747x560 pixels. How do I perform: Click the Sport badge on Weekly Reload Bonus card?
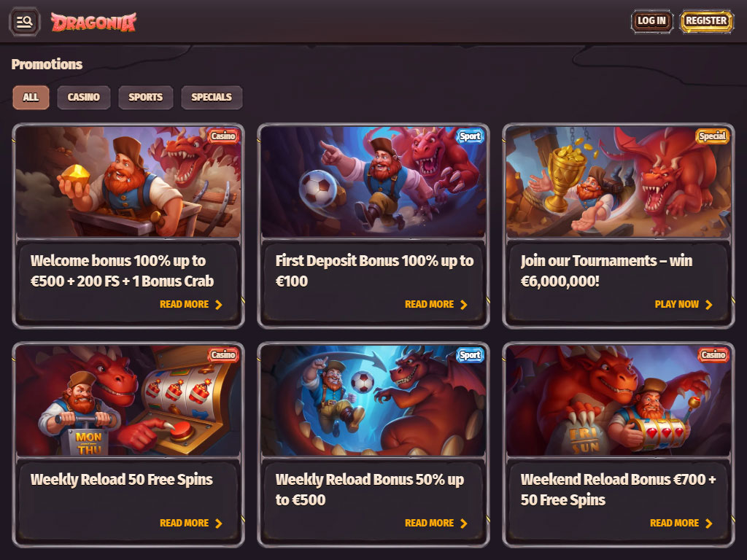[469, 355]
